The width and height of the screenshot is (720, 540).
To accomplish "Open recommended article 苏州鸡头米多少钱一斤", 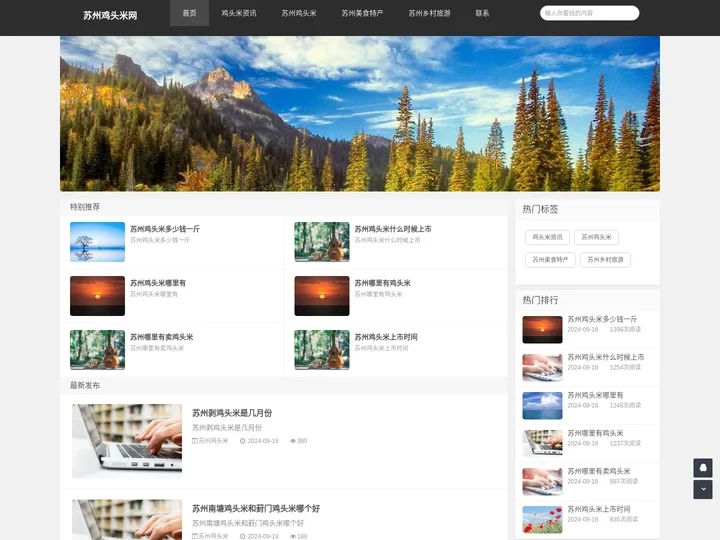I will (165, 229).
